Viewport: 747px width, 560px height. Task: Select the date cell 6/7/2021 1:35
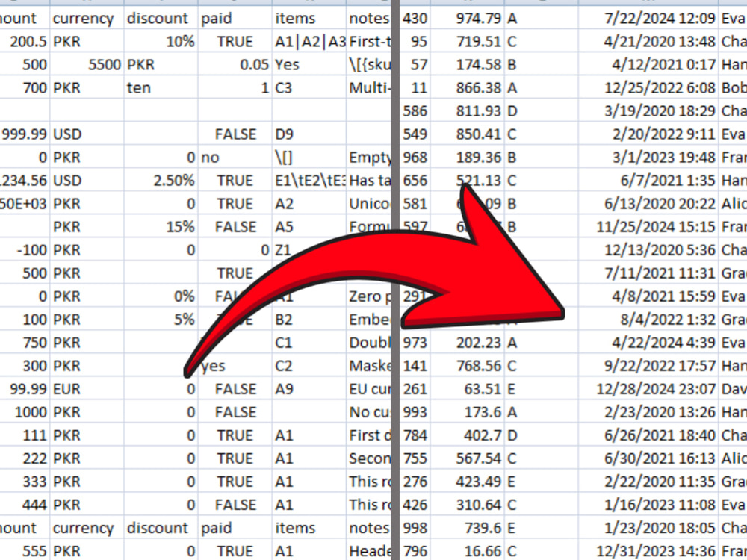click(x=649, y=181)
